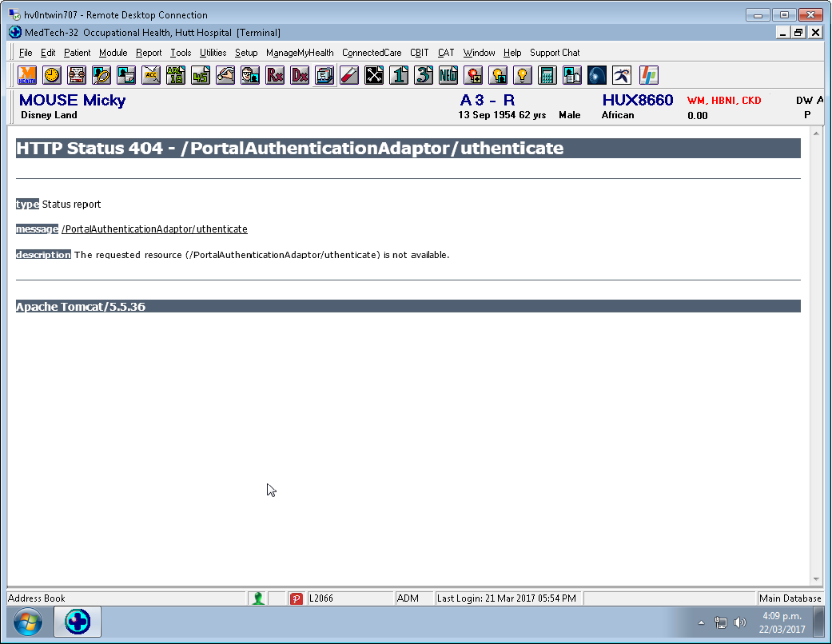Click the person with open book icon
The image size is (832, 644).
572,75
